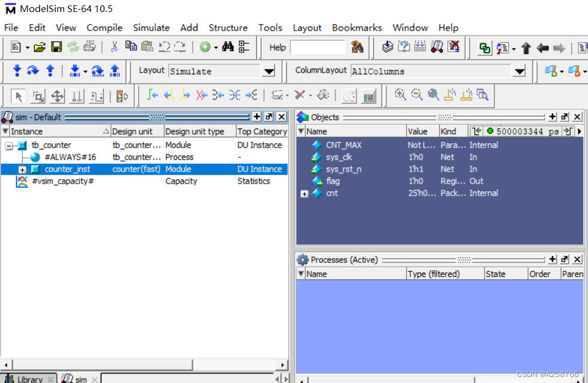Expand the cnt signal in Objects
Viewport: 588px width, 383px height.
point(304,193)
